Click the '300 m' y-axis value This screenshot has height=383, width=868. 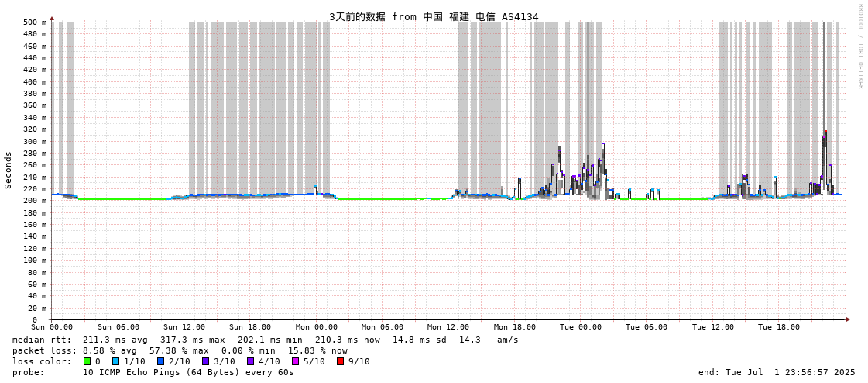[x=36, y=141]
